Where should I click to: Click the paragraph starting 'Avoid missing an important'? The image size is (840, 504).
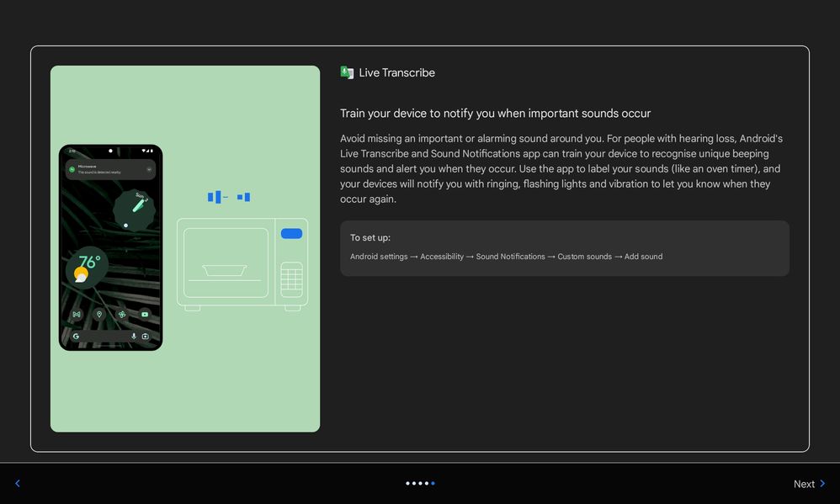point(561,168)
